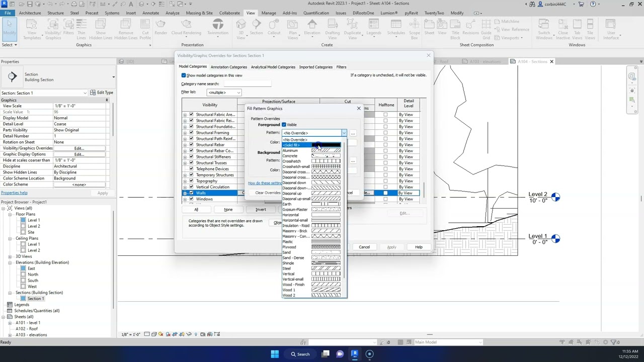This screenshot has height=362, width=644.
Task: Collapse the Elevations (Building Elevation) node
Action: coord(10,262)
